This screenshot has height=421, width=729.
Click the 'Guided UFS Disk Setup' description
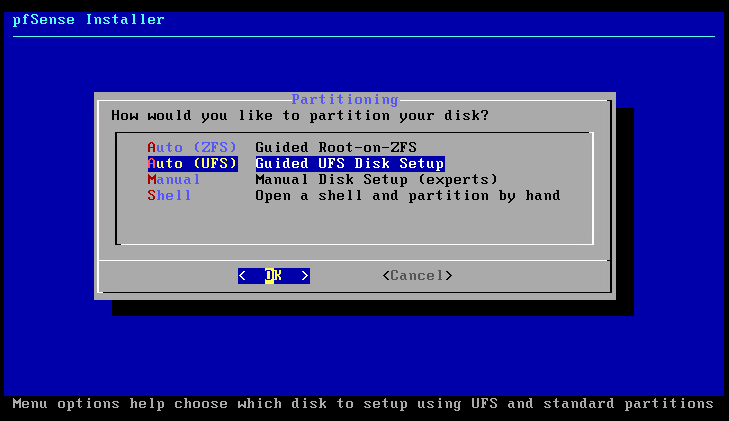pos(349,163)
